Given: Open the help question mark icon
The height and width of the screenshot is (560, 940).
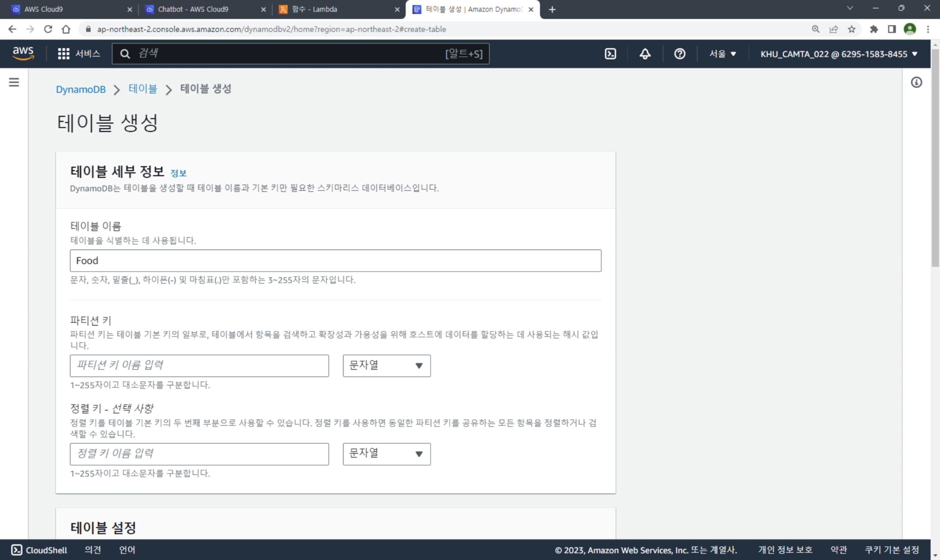Looking at the screenshot, I should [679, 54].
